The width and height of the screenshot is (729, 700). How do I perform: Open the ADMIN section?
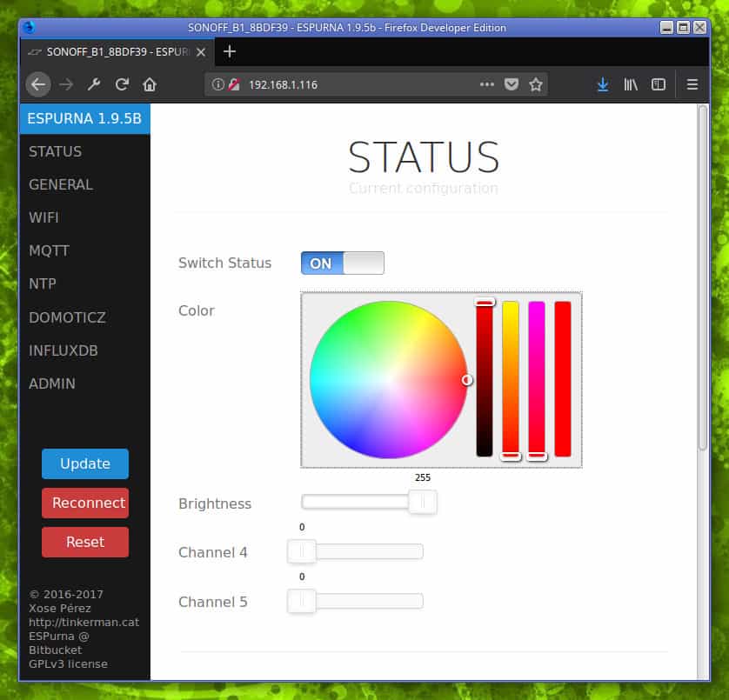52,383
